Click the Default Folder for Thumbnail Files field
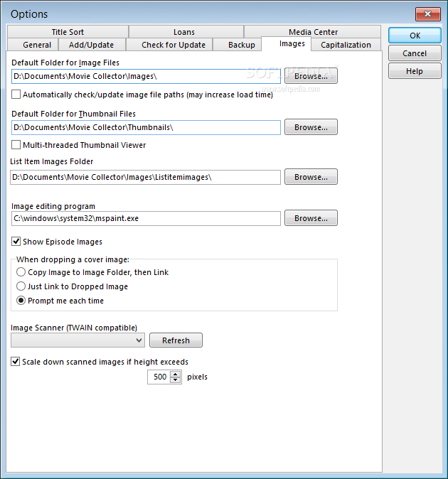448x479 pixels. click(x=146, y=127)
